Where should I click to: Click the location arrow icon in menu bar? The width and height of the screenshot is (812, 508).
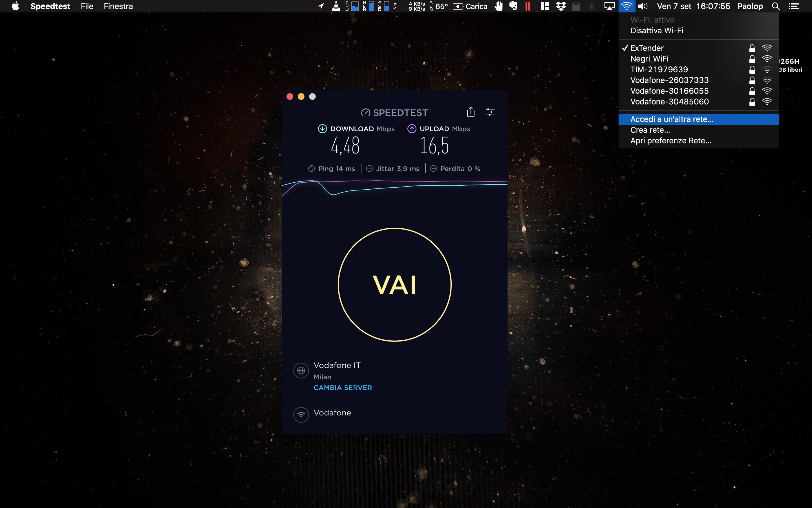click(321, 6)
